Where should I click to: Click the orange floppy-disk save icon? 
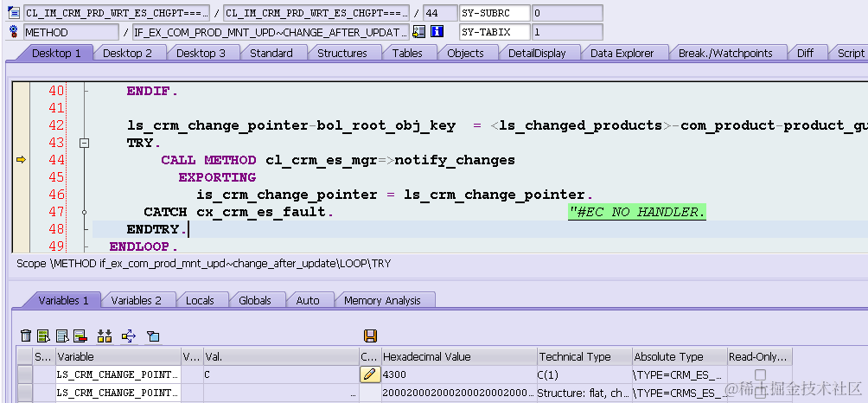click(370, 336)
